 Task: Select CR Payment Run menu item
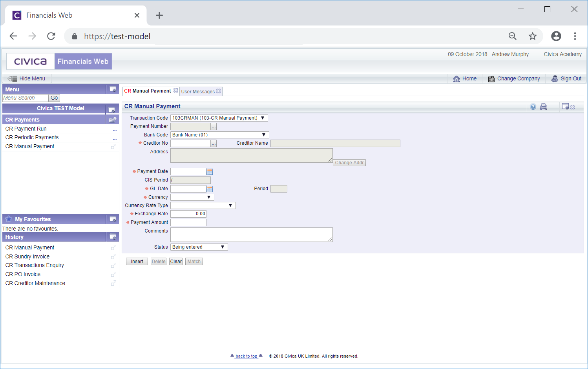[26, 129]
